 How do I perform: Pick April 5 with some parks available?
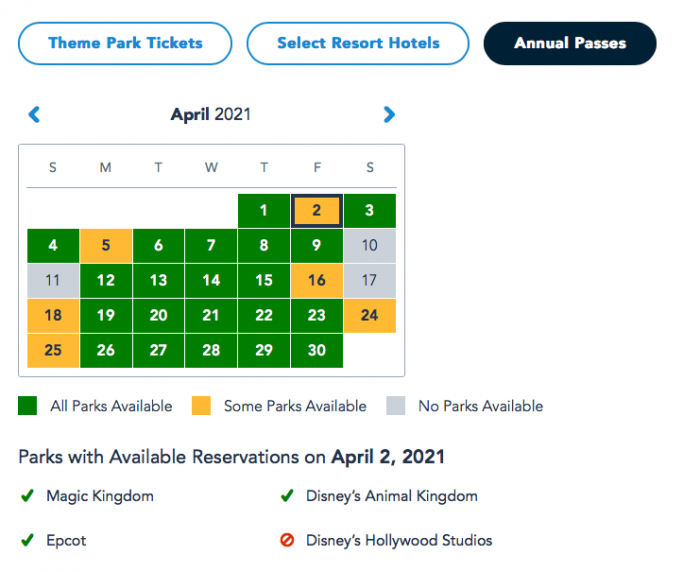click(106, 246)
